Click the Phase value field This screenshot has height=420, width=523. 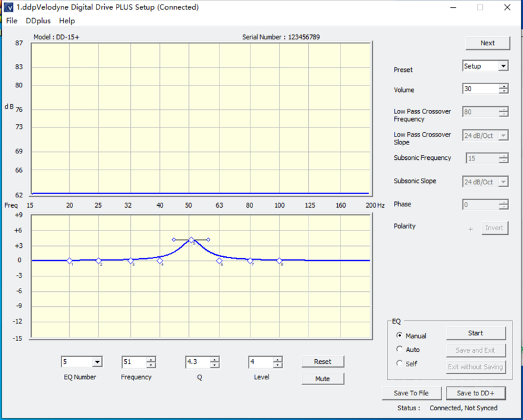481,204
